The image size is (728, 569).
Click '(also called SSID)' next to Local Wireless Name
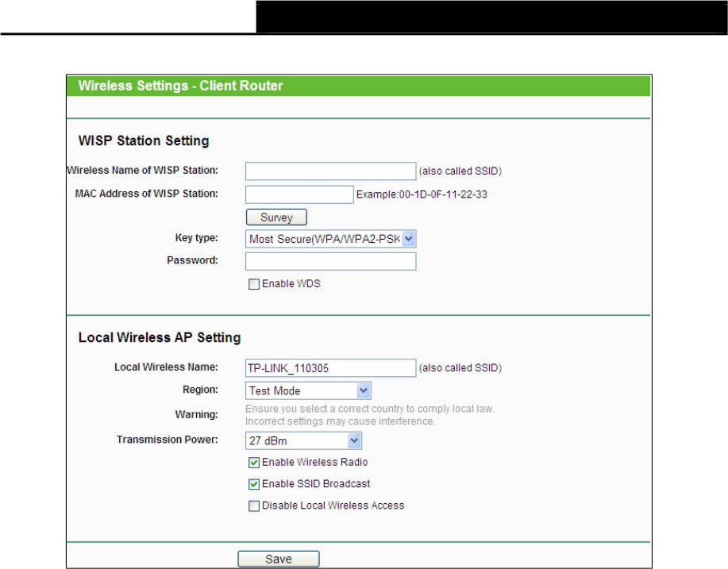point(460,368)
